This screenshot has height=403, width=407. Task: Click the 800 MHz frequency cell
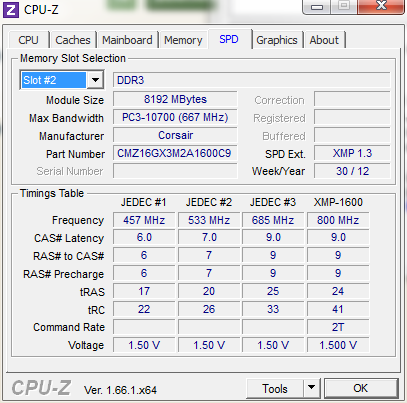pyautogui.click(x=338, y=220)
